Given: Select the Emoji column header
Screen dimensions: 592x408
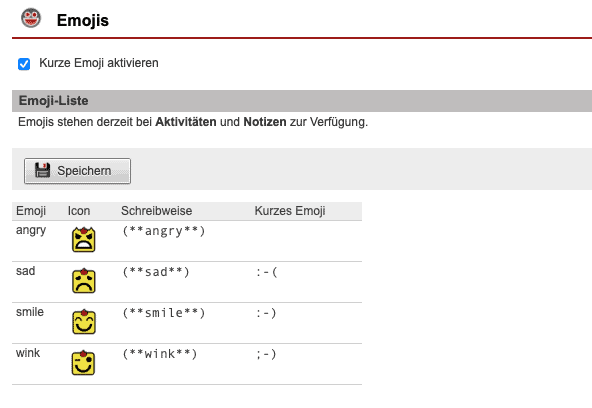Looking at the screenshot, I should click(x=31, y=211).
